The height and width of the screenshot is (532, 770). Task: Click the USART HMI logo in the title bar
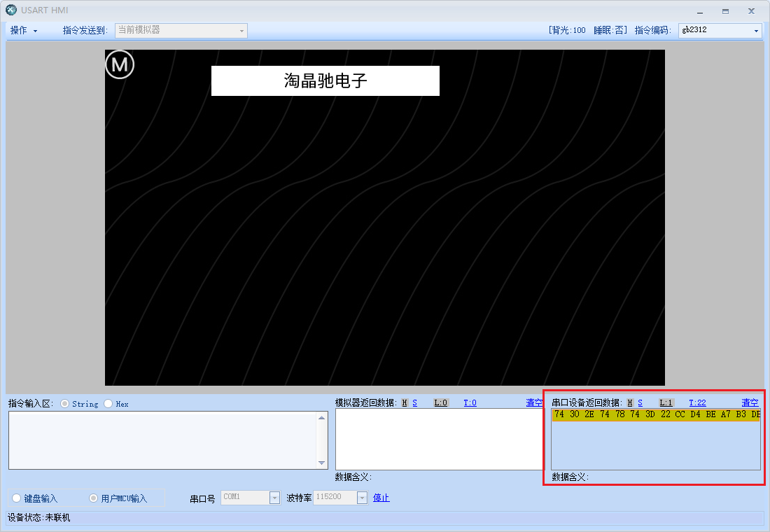pos(10,10)
